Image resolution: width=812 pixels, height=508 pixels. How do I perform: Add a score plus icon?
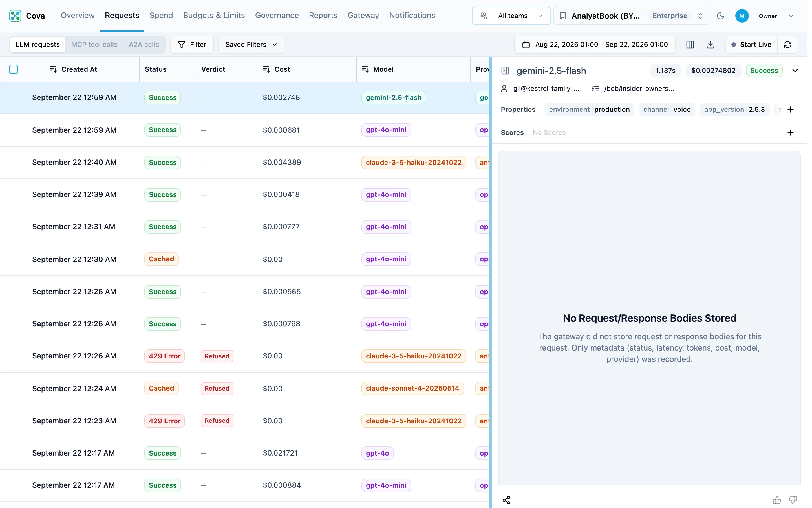790,133
